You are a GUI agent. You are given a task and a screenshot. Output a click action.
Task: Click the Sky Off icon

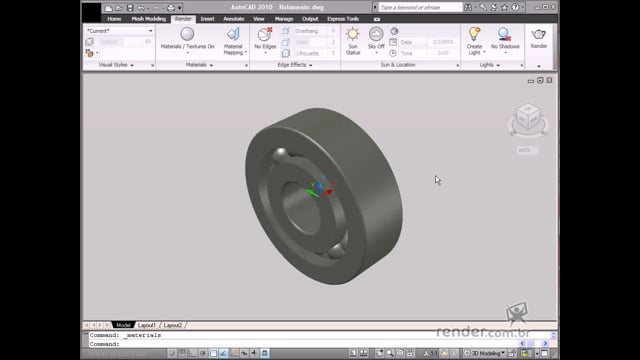376,34
